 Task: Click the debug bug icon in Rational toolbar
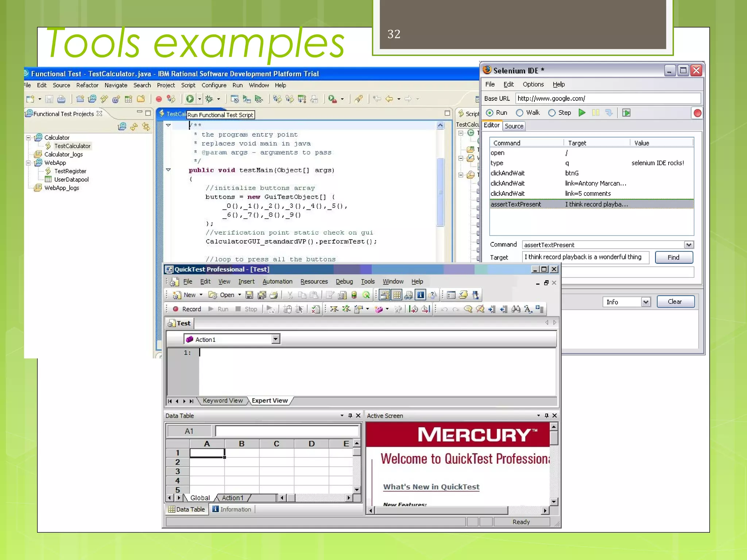click(209, 99)
